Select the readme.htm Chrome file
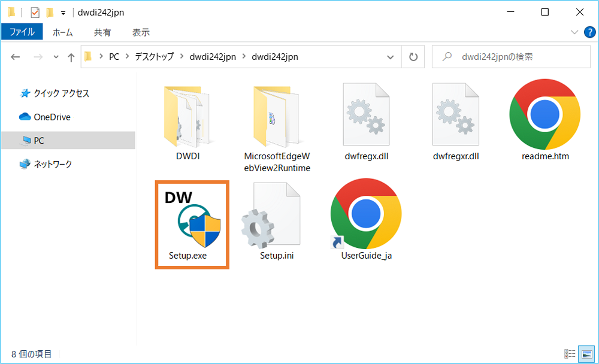The height and width of the screenshot is (364, 599). tap(545, 120)
